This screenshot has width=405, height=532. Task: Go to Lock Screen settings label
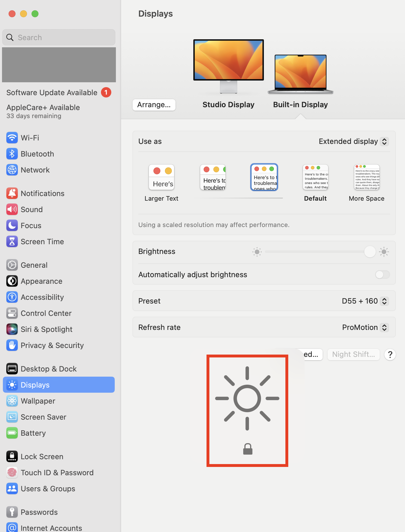point(42,457)
